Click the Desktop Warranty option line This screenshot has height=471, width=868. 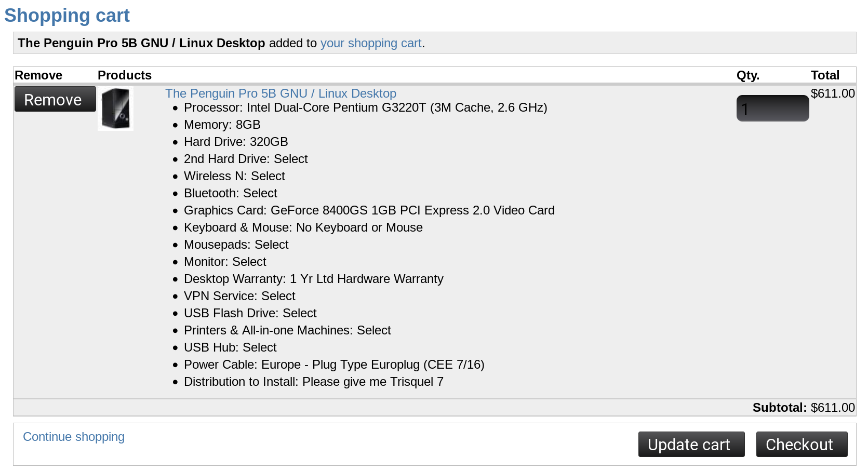pos(313,279)
